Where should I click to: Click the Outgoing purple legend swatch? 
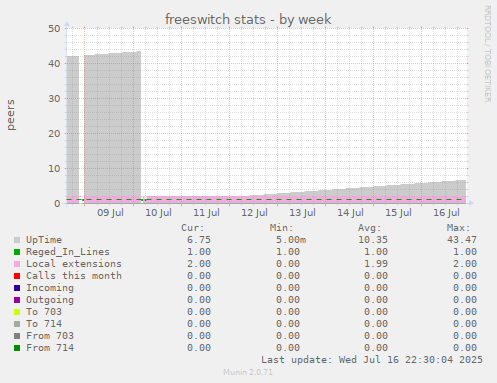pos(17,300)
